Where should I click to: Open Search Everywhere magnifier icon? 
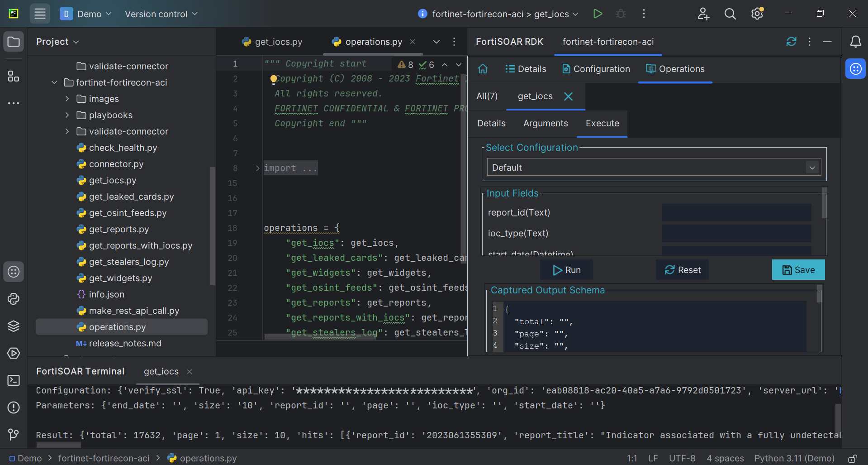730,14
